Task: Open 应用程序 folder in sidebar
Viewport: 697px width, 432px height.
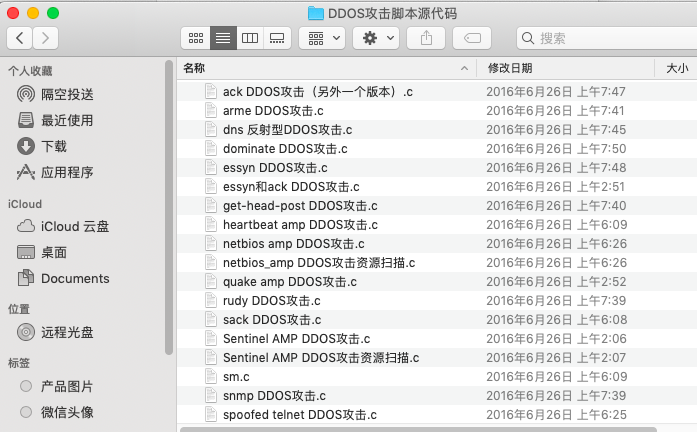Action: coord(67,172)
